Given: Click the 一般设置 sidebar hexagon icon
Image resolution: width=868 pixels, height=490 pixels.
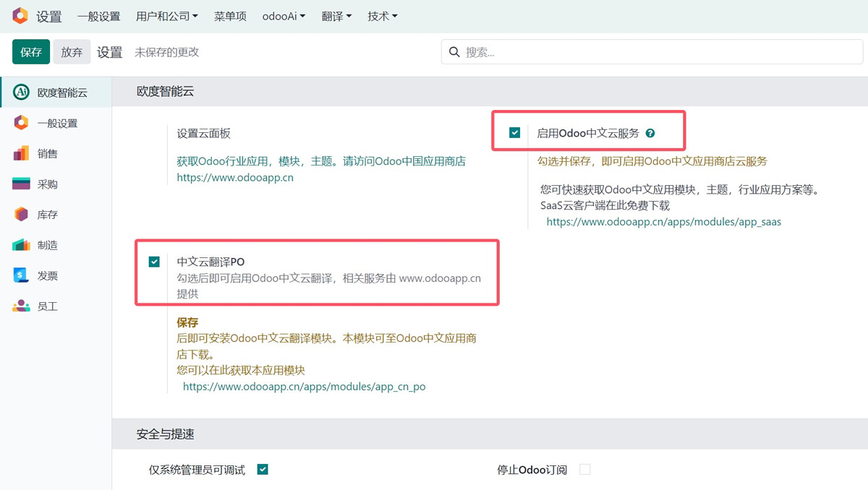Looking at the screenshot, I should (x=22, y=123).
